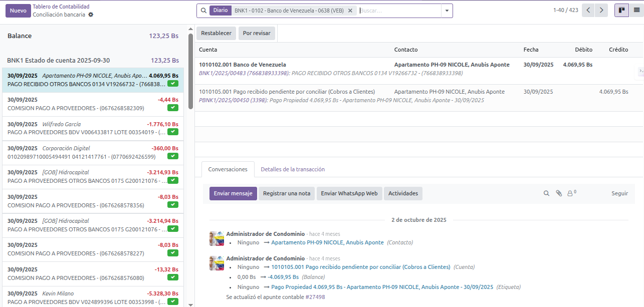Go to next page of records
This screenshot has width=644, height=307.
601,11
